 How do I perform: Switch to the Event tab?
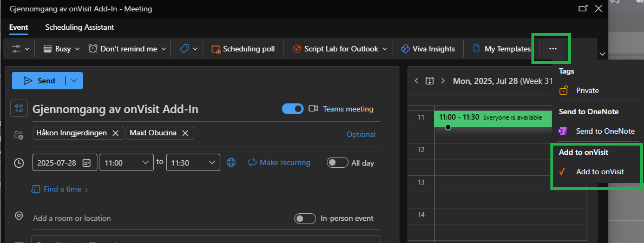pos(18,28)
